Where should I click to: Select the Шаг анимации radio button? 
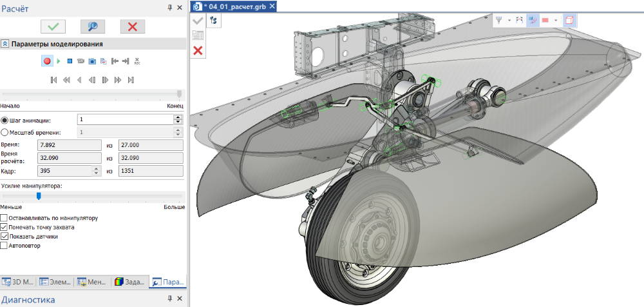5,120
